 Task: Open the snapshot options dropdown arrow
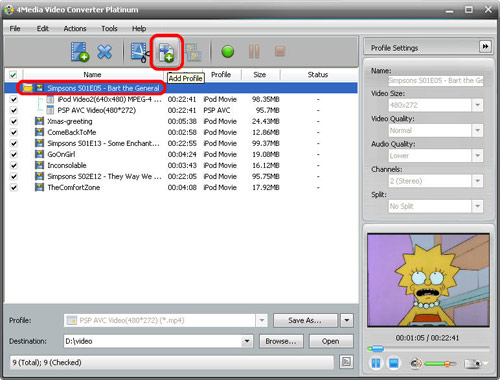[x=485, y=363]
